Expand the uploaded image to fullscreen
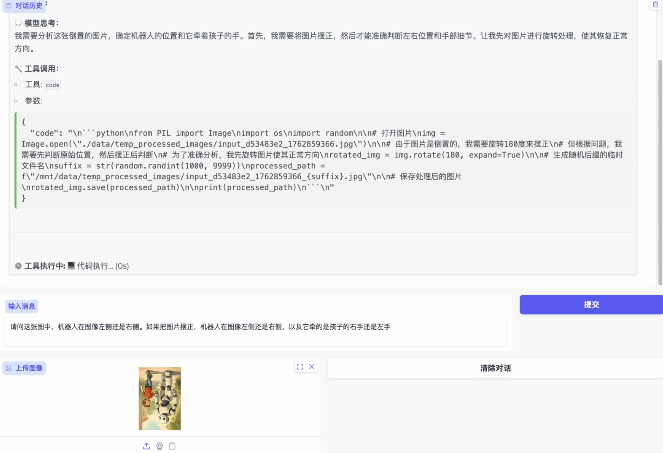This screenshot has height=453, width=663. click(x=299, y=367)
